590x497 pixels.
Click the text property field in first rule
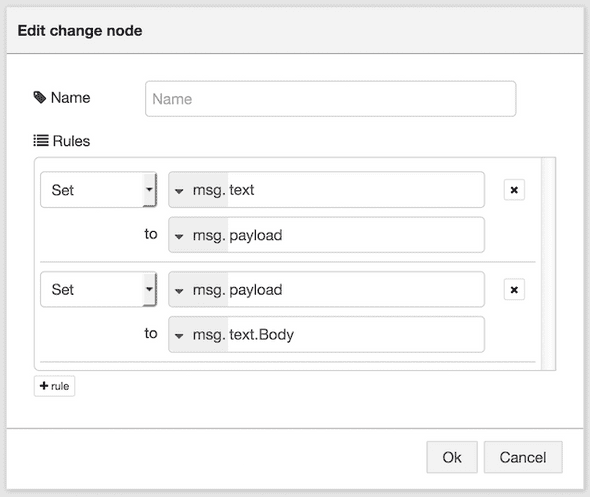[356, 190]
